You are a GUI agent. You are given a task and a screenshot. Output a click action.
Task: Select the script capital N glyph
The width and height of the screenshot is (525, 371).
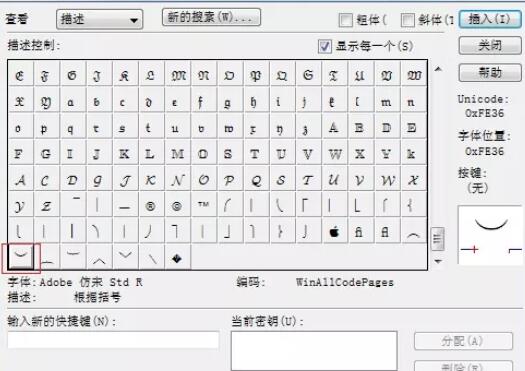(x=176, y=180)
